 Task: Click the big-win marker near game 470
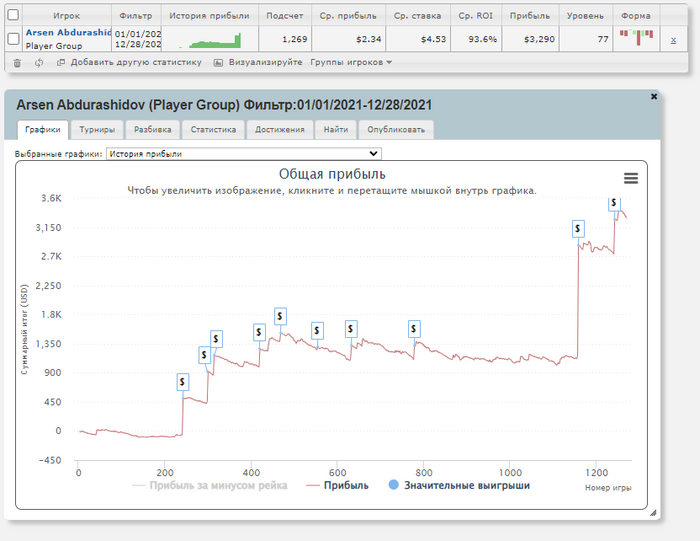pyautogui.click(x=280, y=316)
